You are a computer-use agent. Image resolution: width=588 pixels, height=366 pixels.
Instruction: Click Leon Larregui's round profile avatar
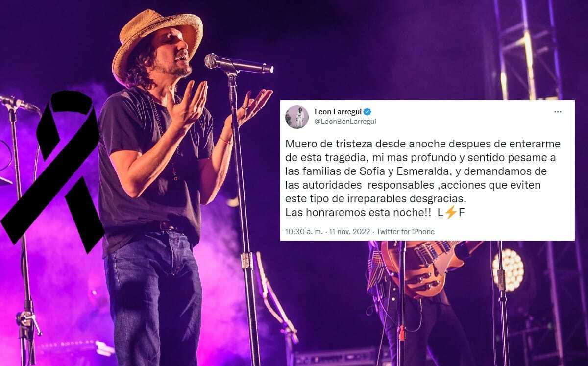[x=297, y=117]
